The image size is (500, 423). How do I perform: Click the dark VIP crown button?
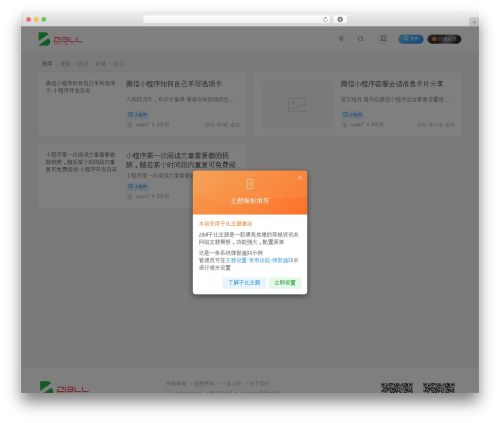(x=444, y=39)
